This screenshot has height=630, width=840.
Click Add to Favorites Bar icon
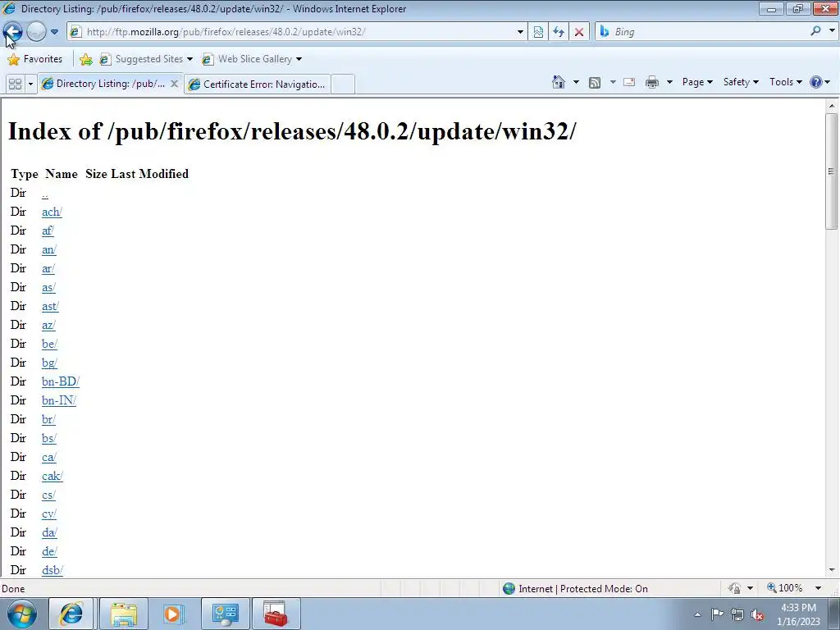tap(85, 59)
